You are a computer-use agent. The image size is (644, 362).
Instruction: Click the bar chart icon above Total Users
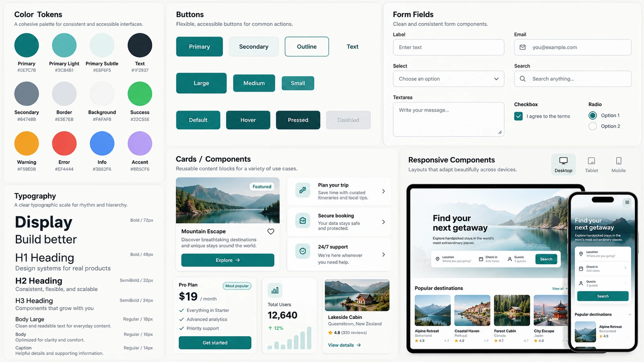(x=275, y=290)
